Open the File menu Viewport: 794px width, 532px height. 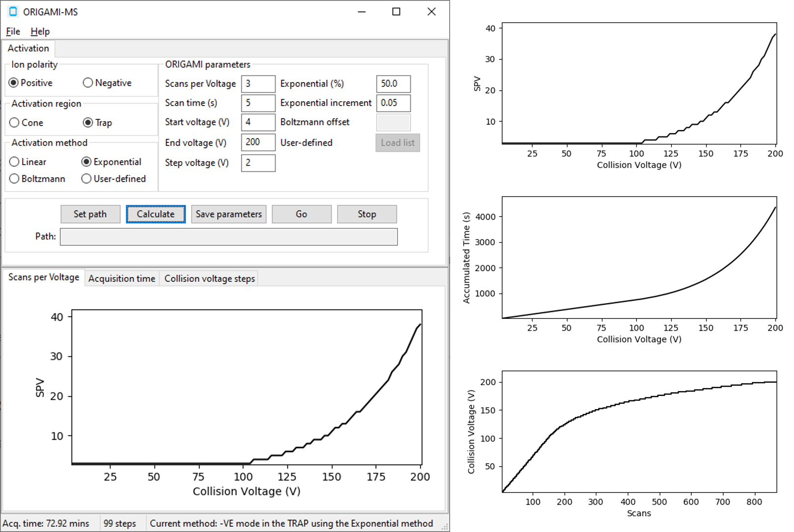[13, 31]
